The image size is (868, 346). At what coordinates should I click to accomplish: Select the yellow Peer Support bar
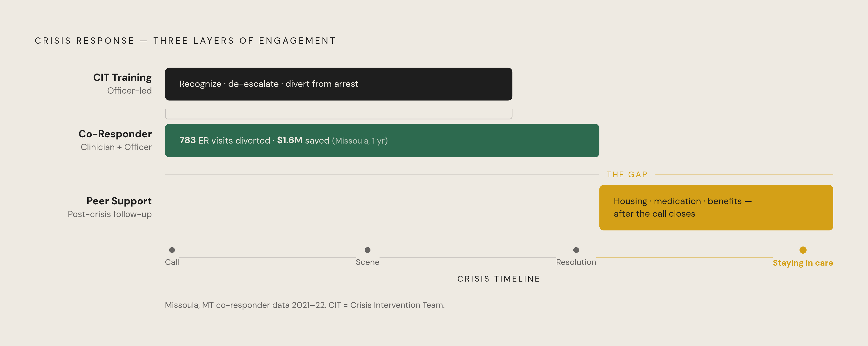tap(716, 208)
